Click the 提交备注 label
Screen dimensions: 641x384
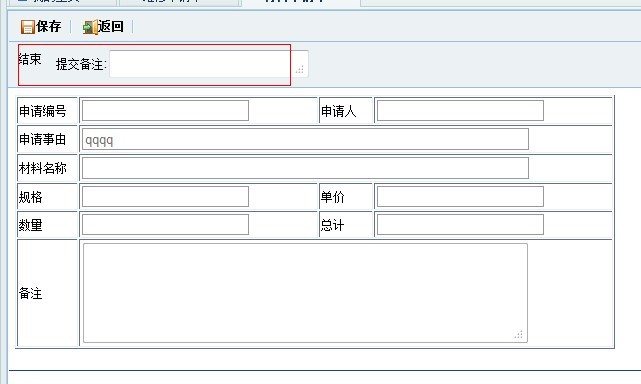[81, 64]
